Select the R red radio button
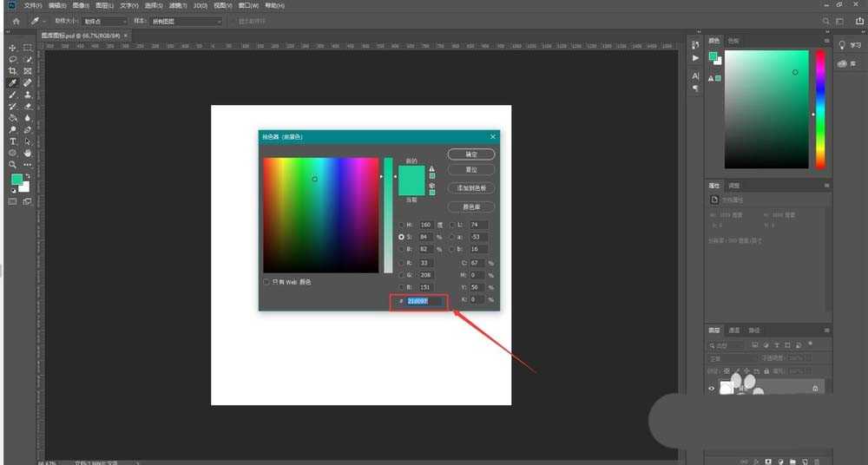 [402, 262]
